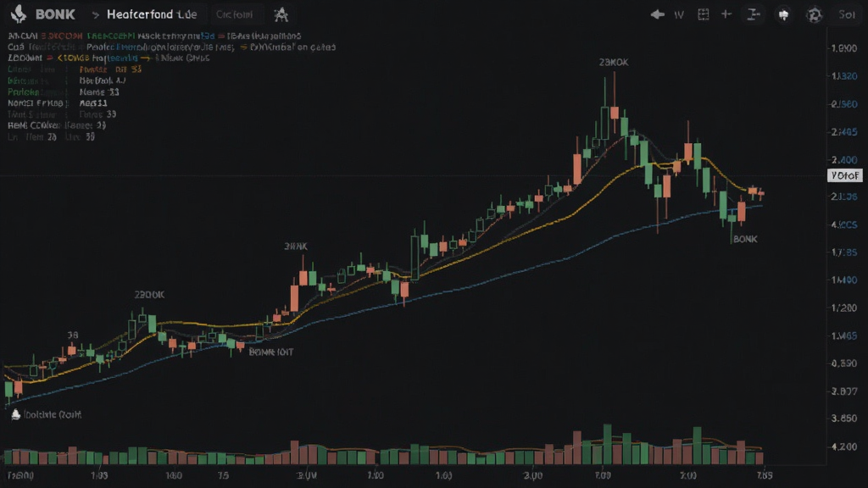Screen dimensions: 868x488
Task: Open the breadcrumb chevron after BONK
Action: [x=95, y=15]
